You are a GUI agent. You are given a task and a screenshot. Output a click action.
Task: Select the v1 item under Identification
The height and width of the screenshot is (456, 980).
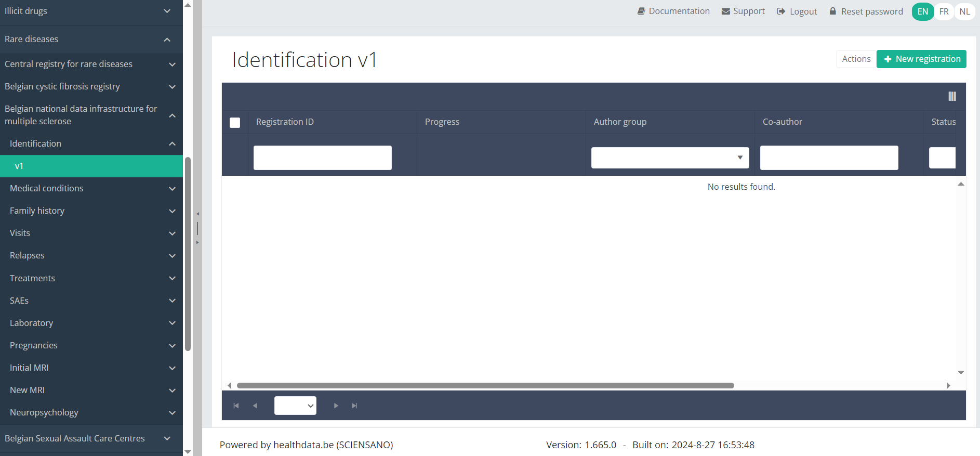pyautogui.click(x=91, y=166)
